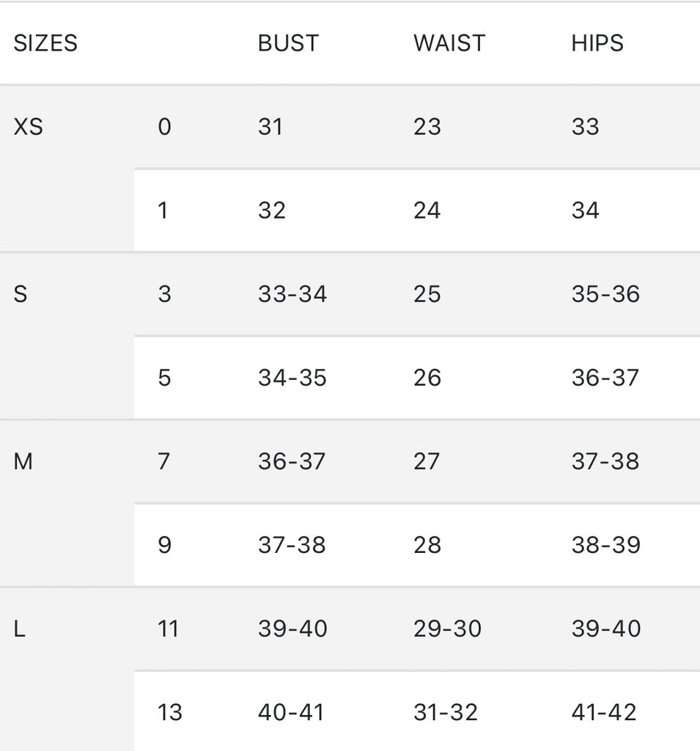
Task: Click bust value 37-38
Action: (292, 545)
